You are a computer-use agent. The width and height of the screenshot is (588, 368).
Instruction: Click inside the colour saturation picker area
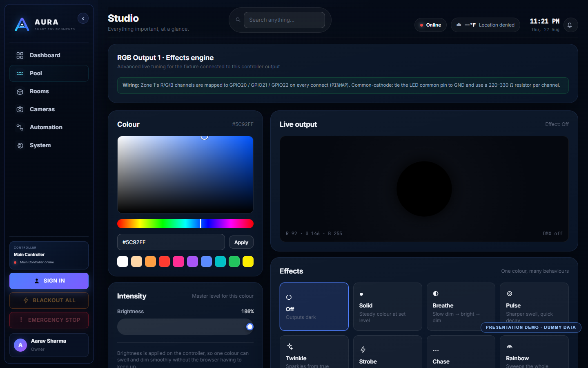click(185, 175)
